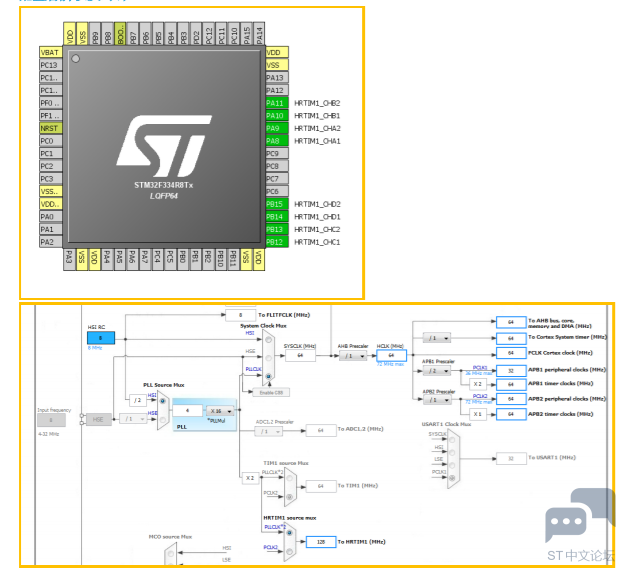The height and width of the screenshot is (571, 624).
Task: Select the green PB15 pin
Action: click(x=277, y=204)
